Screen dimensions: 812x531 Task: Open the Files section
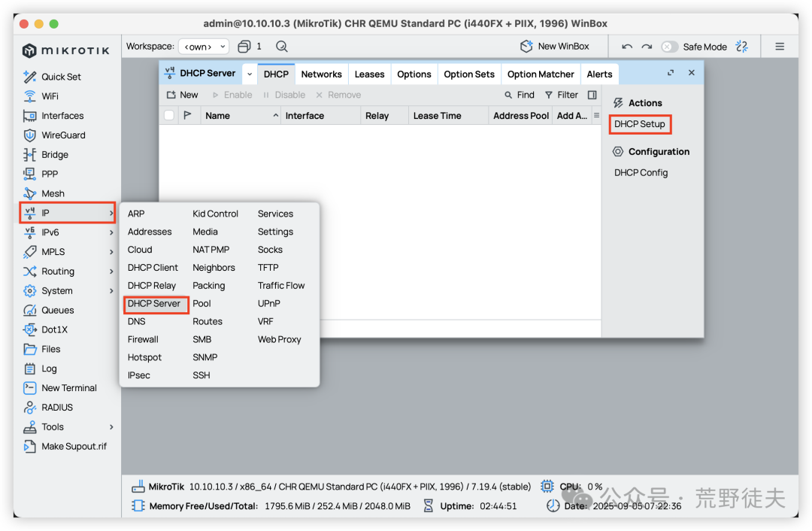click(42, 349)
